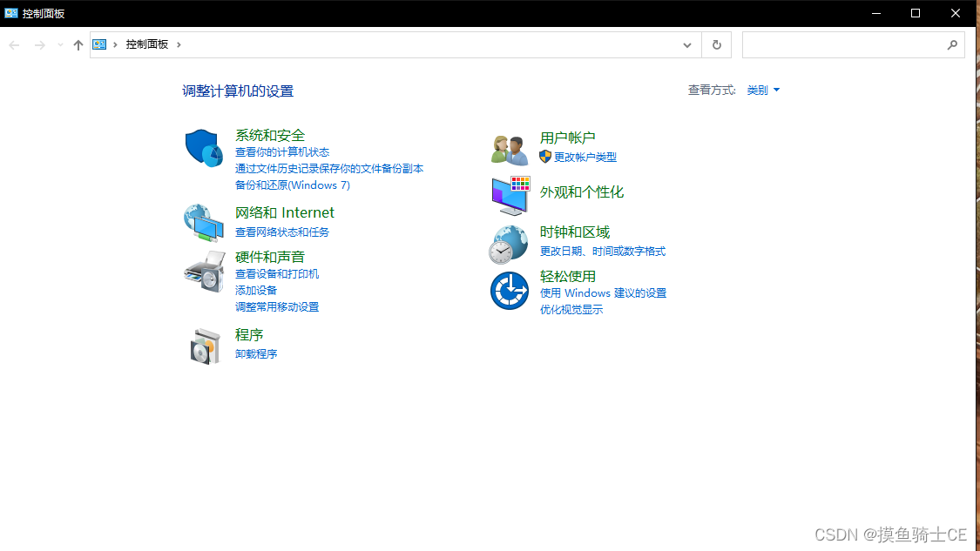This screenshot has height=551, width=980.
Task: Open the 用户帐户 heading
Action: tap(567, 138)
